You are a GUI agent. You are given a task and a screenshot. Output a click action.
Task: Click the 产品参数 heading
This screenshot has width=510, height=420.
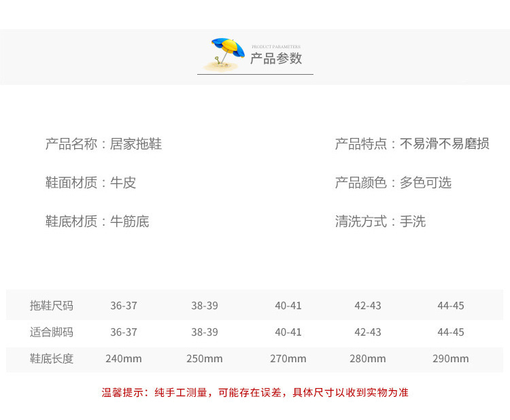pyautogui.click(x=276, y=58)
